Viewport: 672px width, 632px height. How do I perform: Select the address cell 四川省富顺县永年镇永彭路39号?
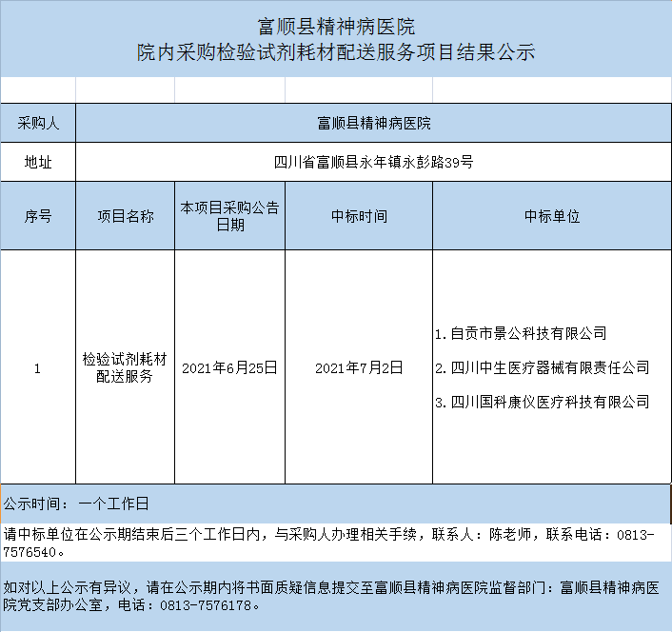click(373, 162)
